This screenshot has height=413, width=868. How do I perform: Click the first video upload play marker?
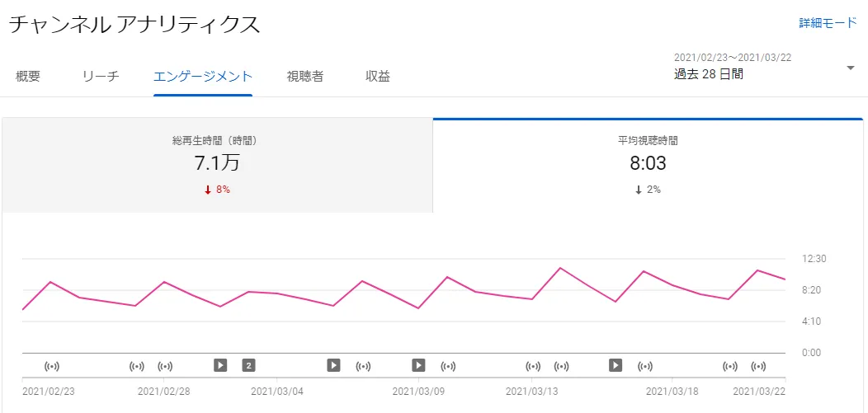(220, 364)
